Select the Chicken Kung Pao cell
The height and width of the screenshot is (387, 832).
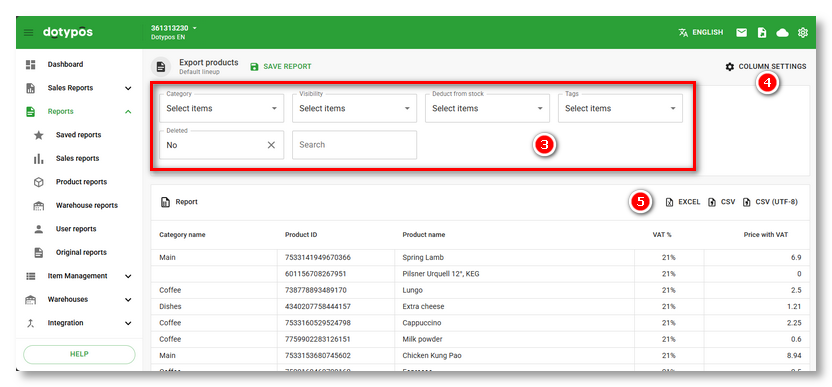[x=514, y=355]
